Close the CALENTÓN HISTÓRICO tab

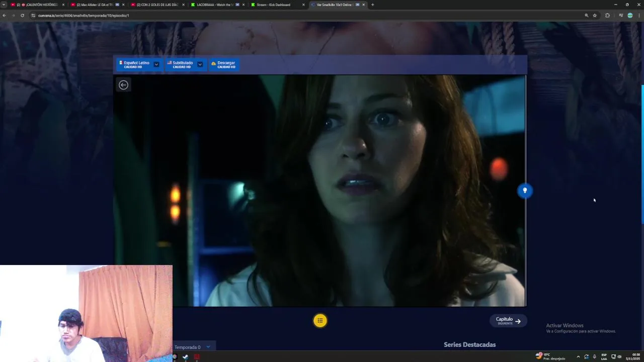click(63, 5)
